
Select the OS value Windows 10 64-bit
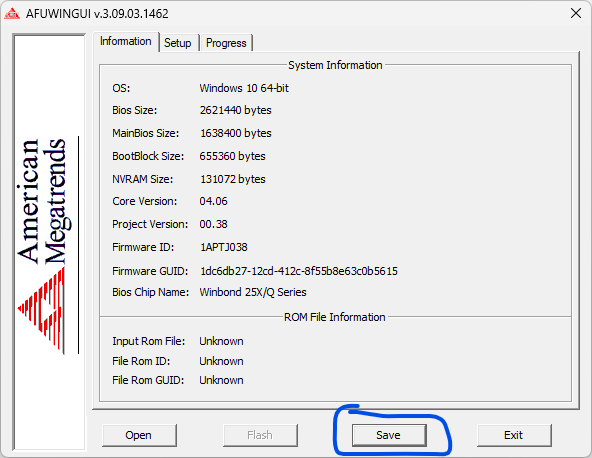[244, 88]
